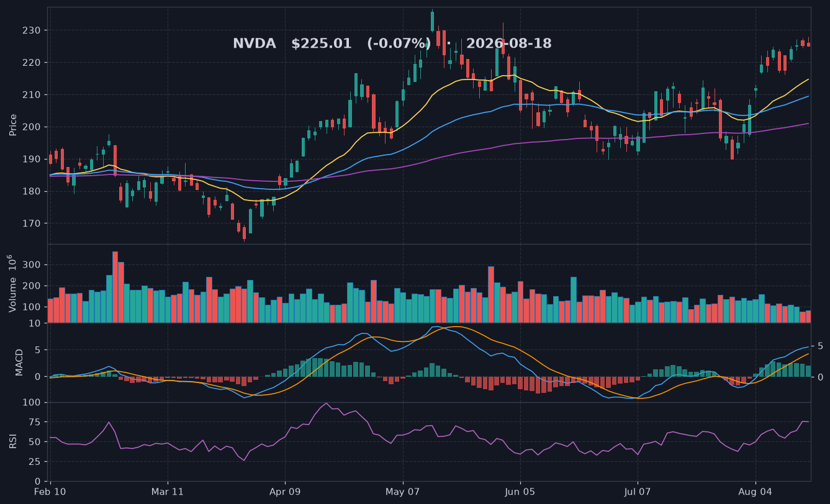Click the 190 price axis tick
Screen dimensions: 830x504
(x=32, y=159)
